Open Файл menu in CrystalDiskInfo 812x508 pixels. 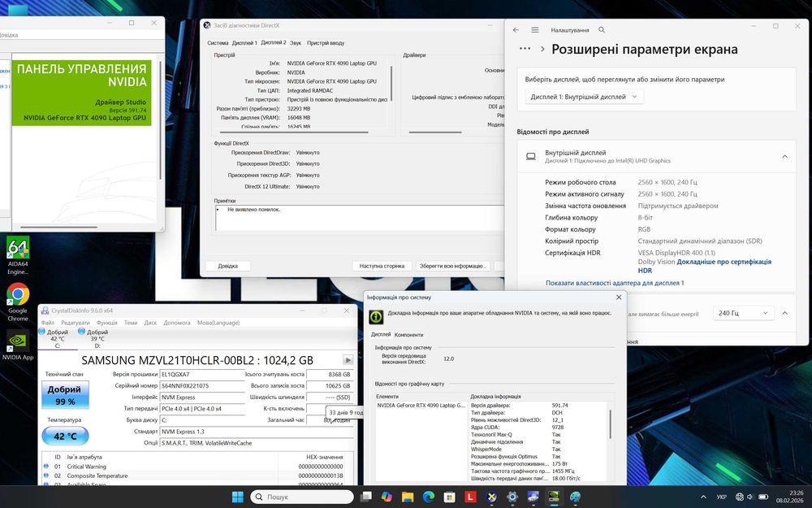[48, 323]
